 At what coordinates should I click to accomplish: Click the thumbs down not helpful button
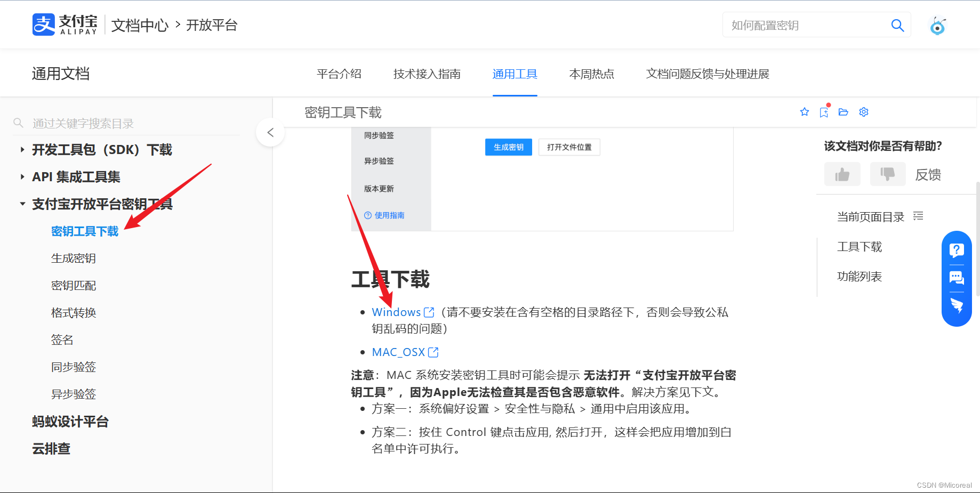[x=888, y=174]
